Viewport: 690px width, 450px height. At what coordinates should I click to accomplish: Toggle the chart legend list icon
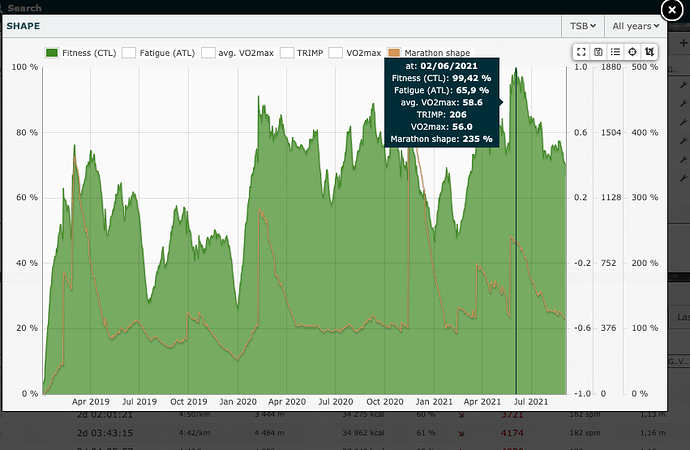tap(615, 52)
